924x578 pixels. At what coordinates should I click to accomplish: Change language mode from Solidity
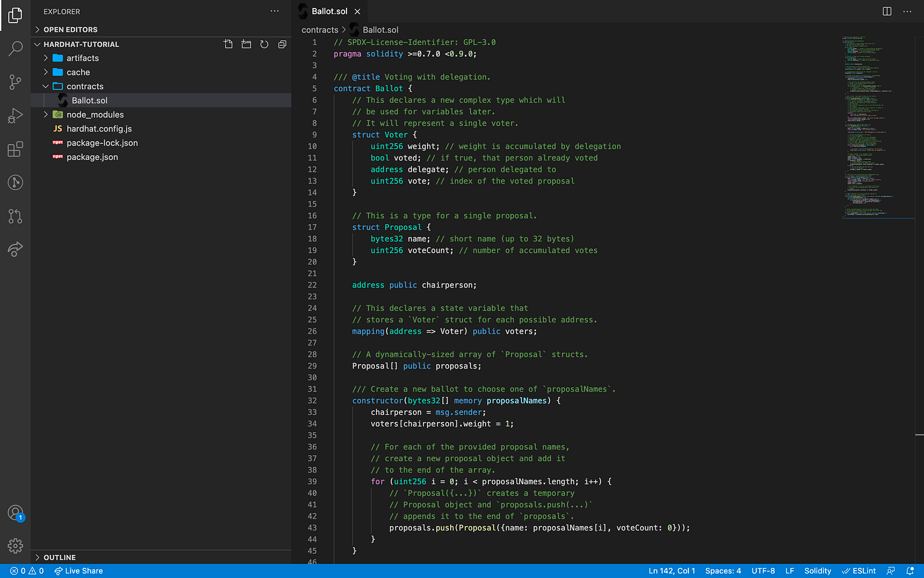(x=817, y=571)
